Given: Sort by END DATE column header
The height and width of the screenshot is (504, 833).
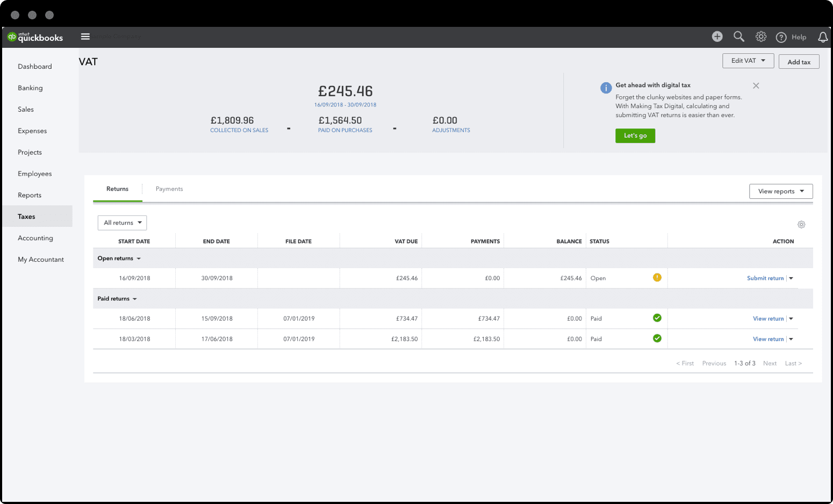Looking at the screenshot, I should click(216, 241).
